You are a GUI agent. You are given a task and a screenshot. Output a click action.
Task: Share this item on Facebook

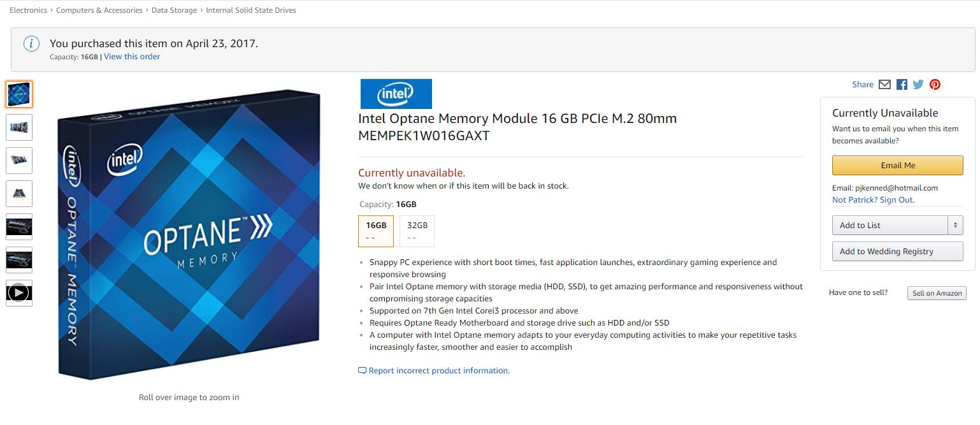(x=902, y=85)
